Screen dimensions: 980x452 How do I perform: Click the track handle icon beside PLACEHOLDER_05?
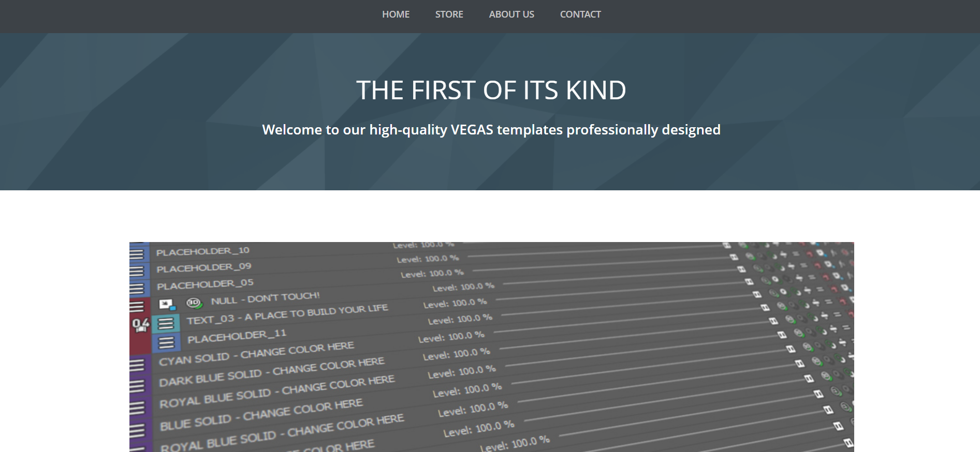137,289
